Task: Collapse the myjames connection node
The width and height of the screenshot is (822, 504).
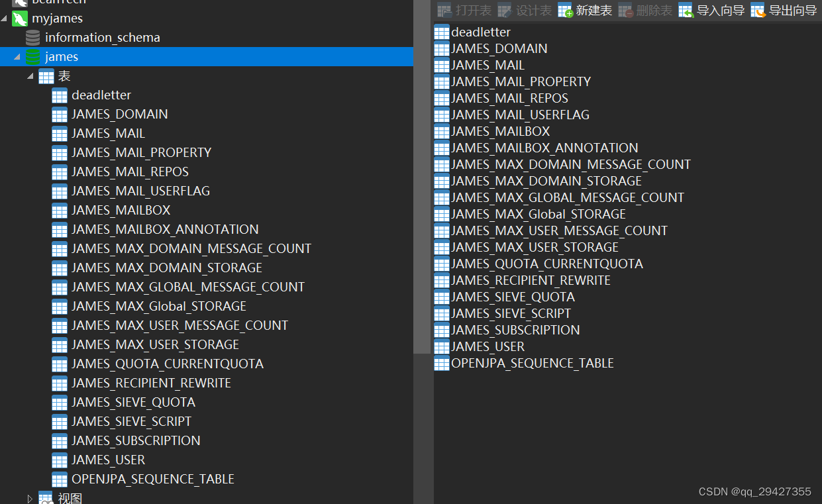Action: [x=5, y=19]
